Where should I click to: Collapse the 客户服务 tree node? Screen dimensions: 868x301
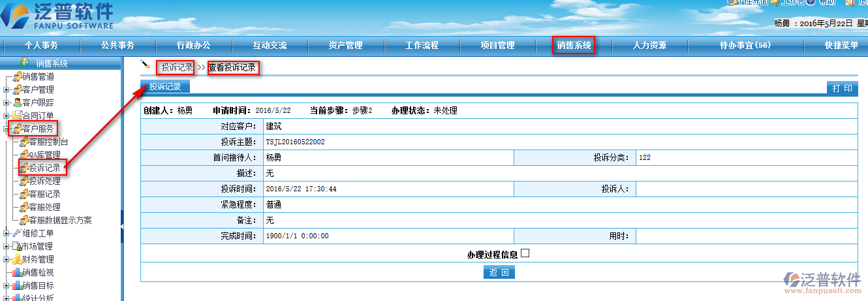coord(6,129)
